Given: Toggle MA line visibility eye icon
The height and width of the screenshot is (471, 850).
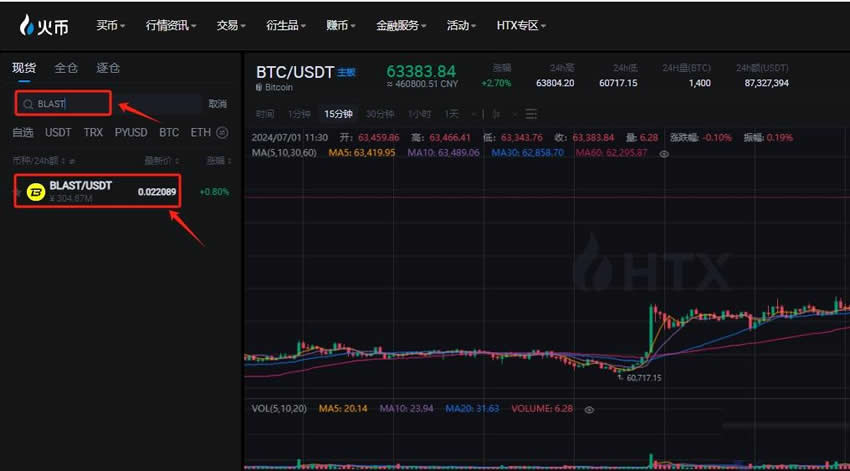Looking at the screenshot, I should tap(663, 153).
